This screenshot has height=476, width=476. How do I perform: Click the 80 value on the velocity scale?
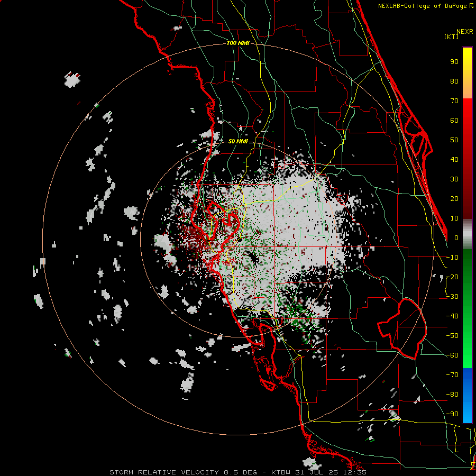454,81
